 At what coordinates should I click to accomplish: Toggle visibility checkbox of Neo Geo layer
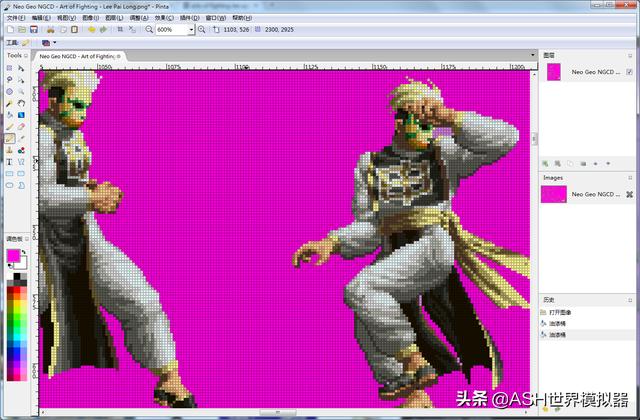point(628,72)
